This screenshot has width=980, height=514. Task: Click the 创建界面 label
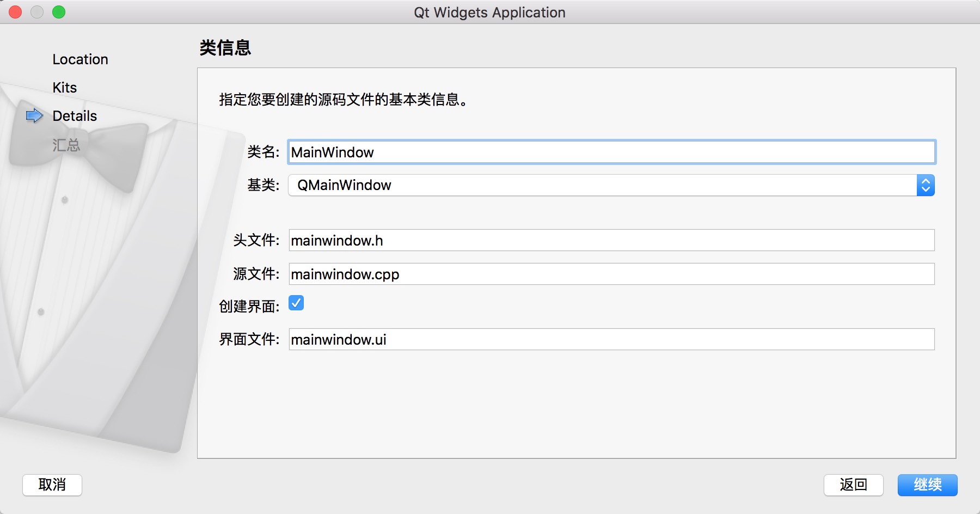[249, 307]
